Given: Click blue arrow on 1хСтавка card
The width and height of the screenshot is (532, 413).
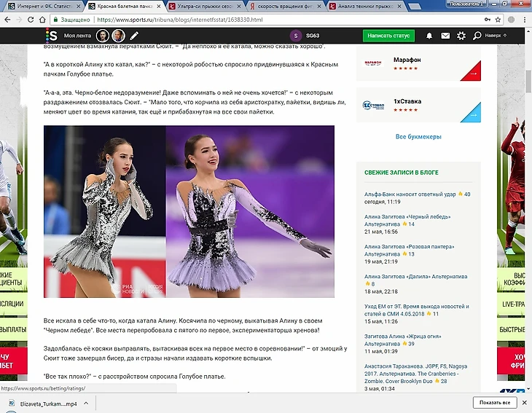Looking at the screenshot, I should [473, 114].
